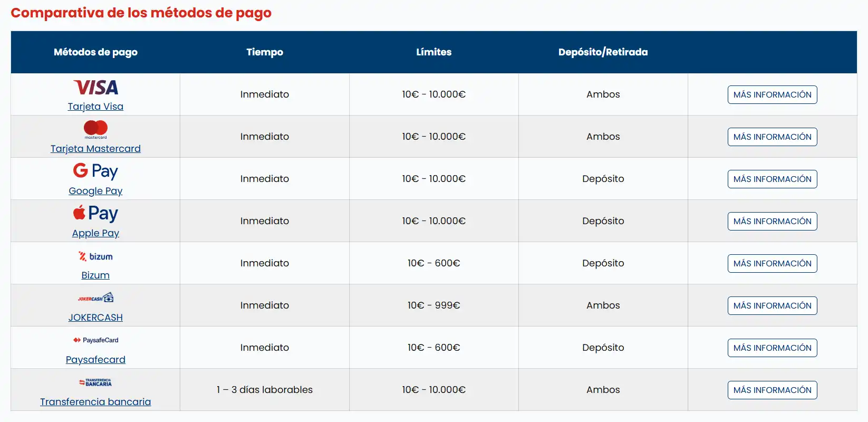Click the Jokercash logo
Screen dimensions: 868x422
[x=95, y=298]
